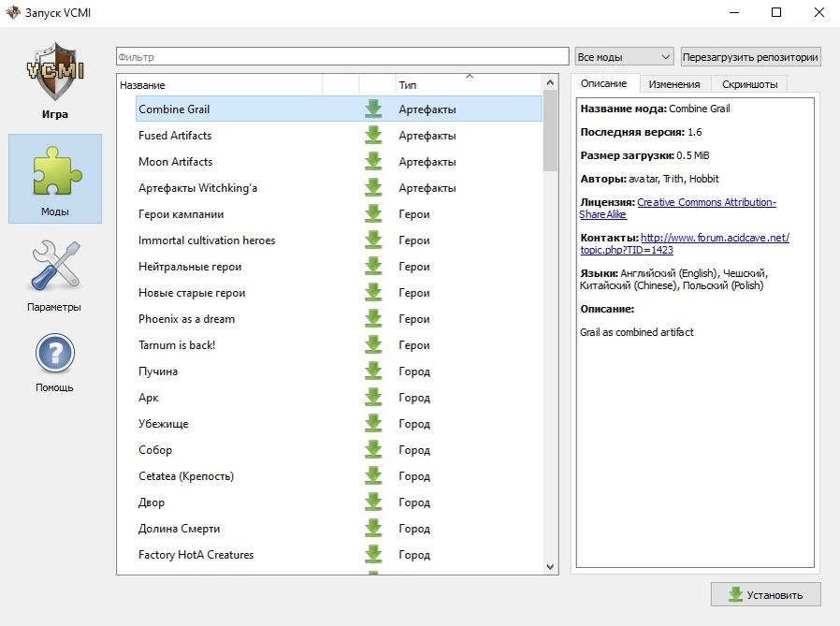This screenshot has height=626, width=840.
Task: Select the Пучина town mod row
Action: [x=340, y=371]
